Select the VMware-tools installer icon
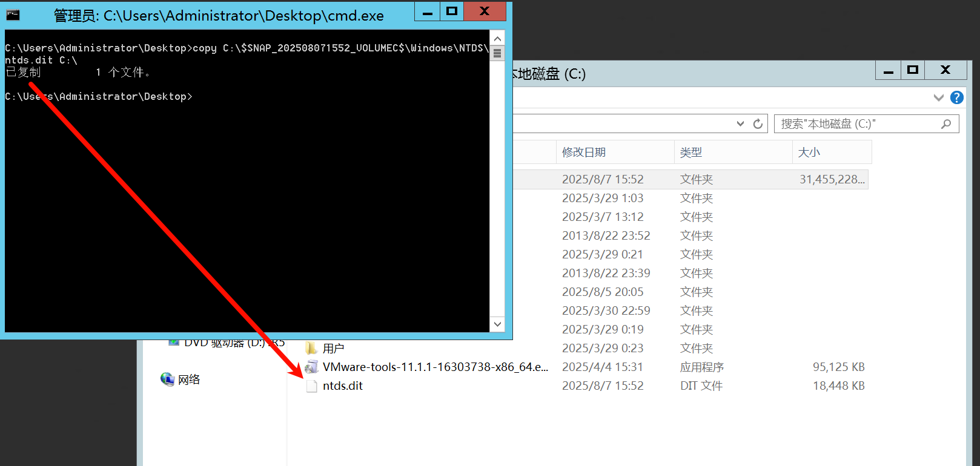This screenshot has height=466, width=980. pyautogui.click(x=312, y=367)
